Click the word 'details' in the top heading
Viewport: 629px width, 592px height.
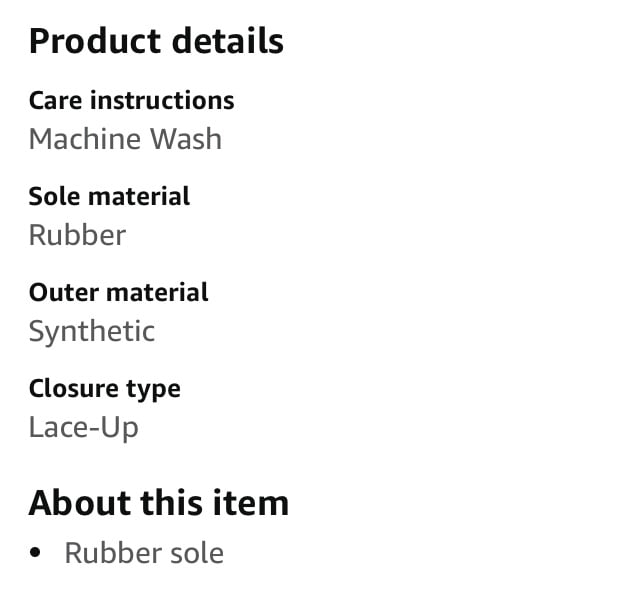coord(227,41)
